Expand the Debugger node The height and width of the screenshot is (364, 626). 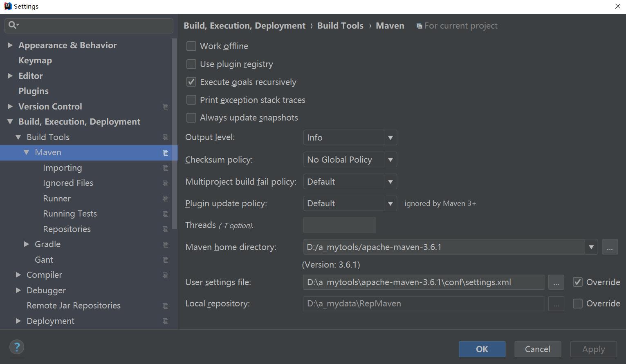pos(18,290)
